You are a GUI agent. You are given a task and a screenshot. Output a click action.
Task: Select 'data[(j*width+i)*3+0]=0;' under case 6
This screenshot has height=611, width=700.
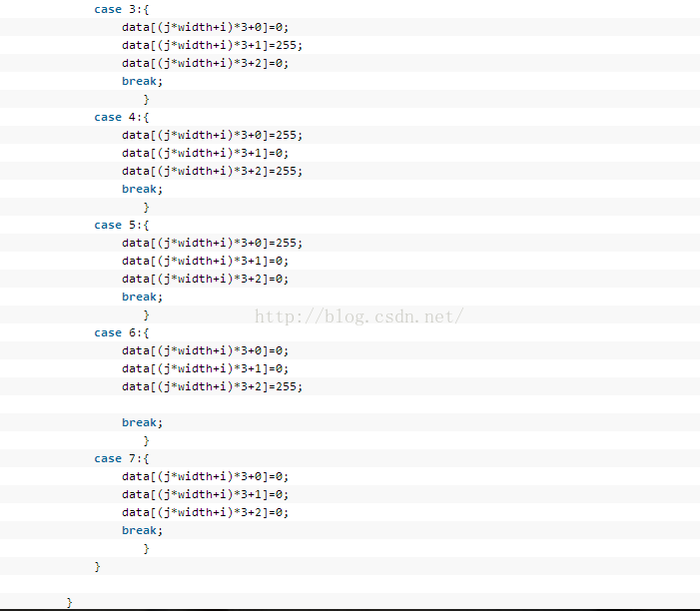(206, 350)
